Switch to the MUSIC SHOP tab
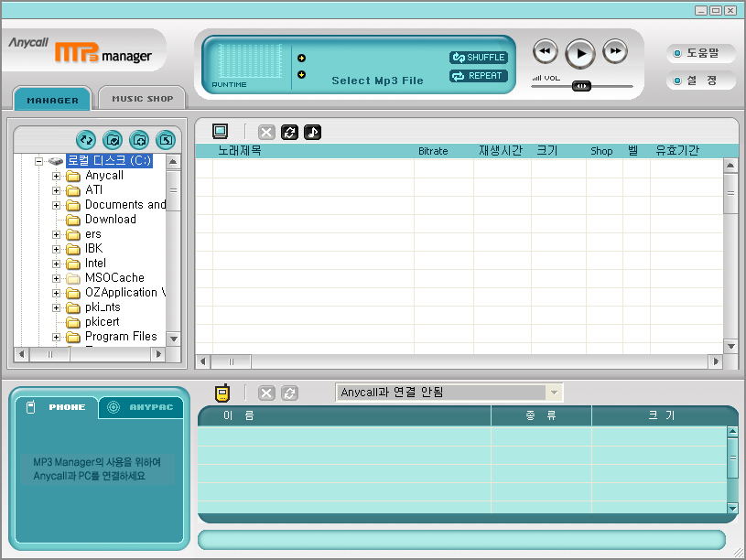 pos(142,99)
